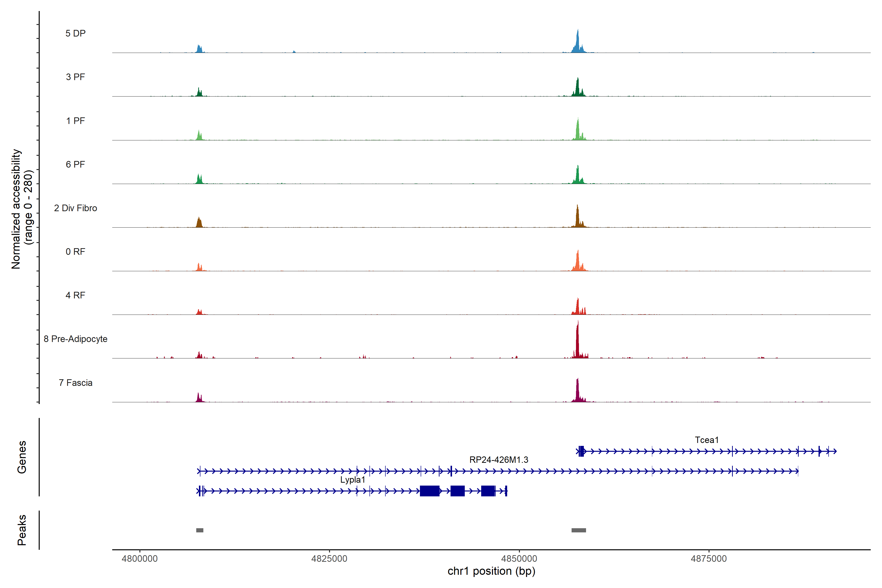Click the 5 DP track label
Image resolution: width=882 pixels, height=588 pixels.
[x=75, y=33]
